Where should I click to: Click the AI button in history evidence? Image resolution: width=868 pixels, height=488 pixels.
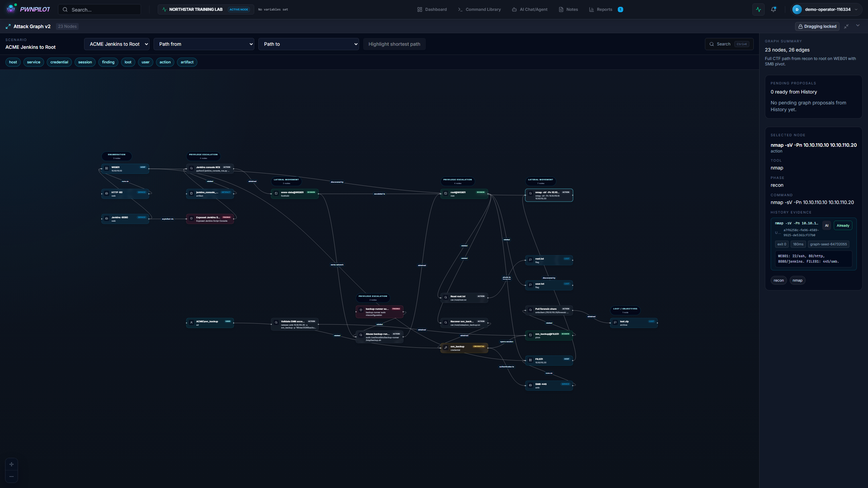pyautogui.click(x=827, y=226)
